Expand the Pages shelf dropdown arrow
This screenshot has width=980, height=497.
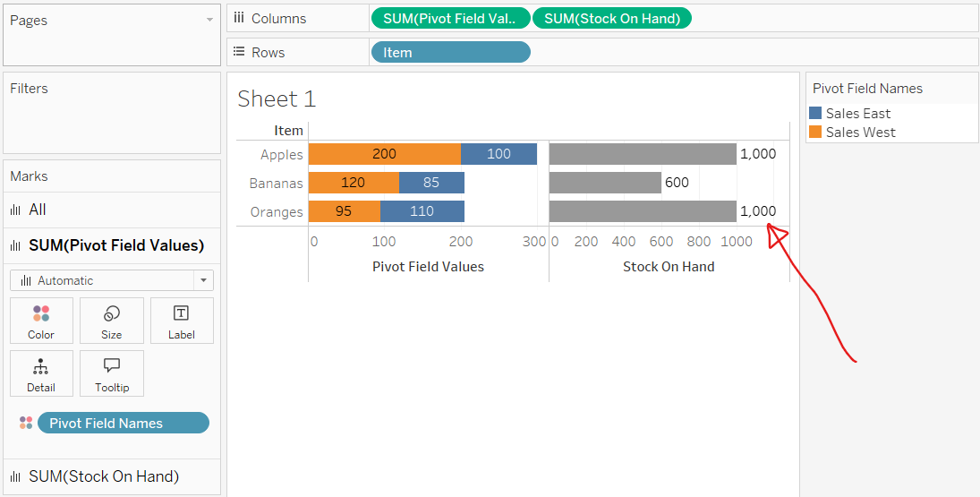pyautogui.click(x=209, y=20)
